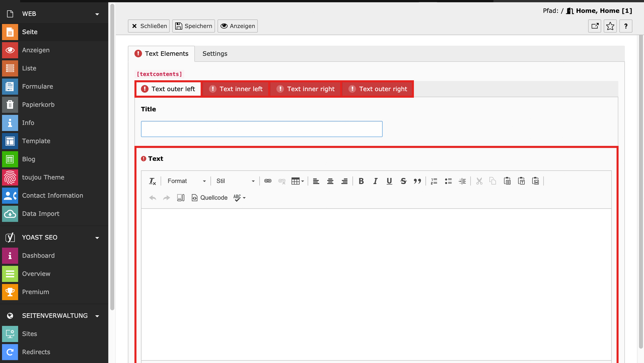This screenshot has width=644, height=363.
Task: Bookmark page with star icon
Action: point(610,26)
